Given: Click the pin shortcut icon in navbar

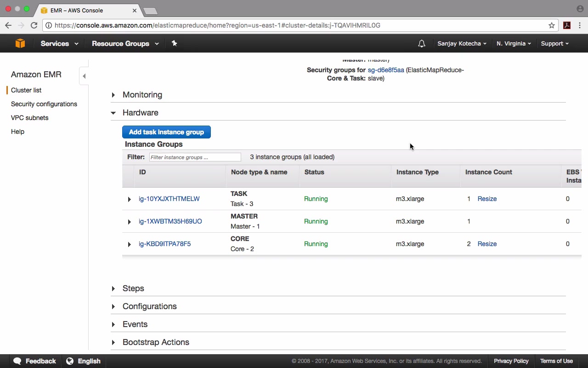Looking at the screenshot, I should point(174,43).
